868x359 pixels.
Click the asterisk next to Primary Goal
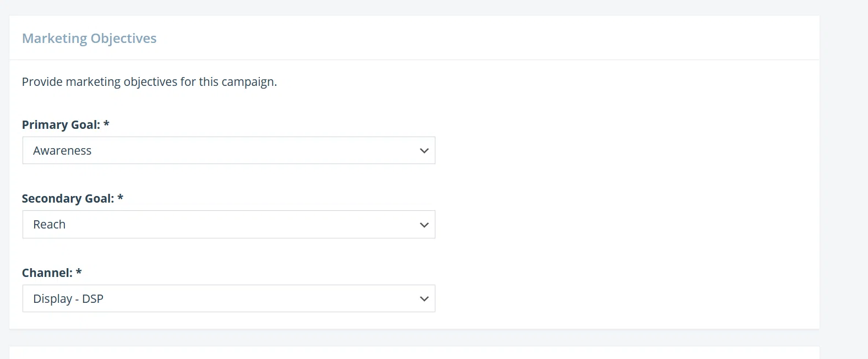(107, 124)
